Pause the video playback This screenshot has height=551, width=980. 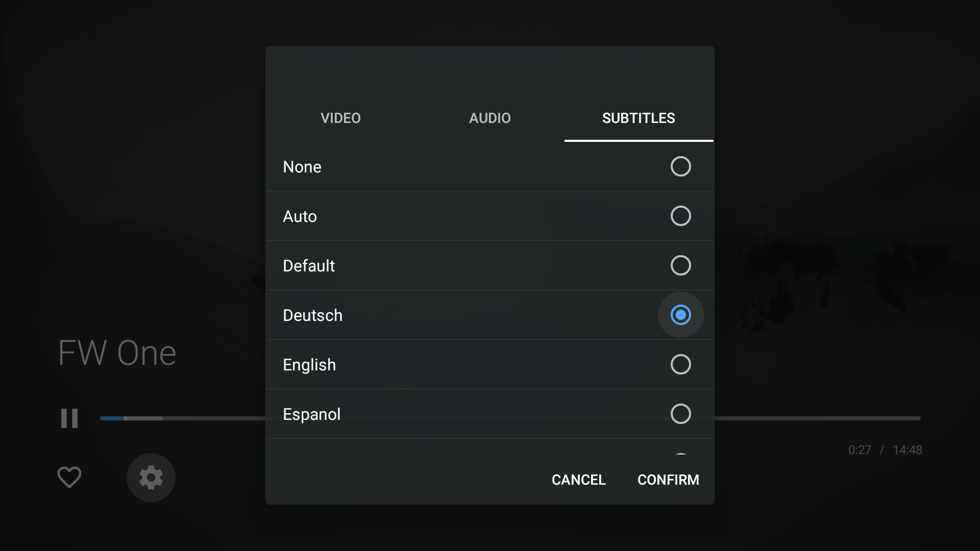(69, 418)
